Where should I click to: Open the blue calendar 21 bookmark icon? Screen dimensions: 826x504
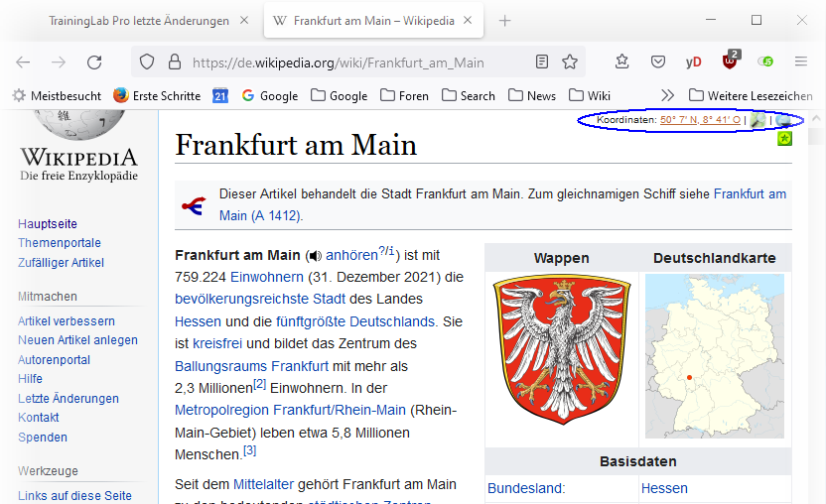(x=220, y=96)
